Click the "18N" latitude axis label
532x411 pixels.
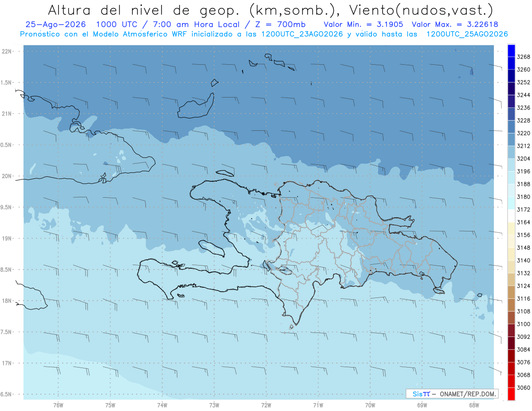click(6, 301)
